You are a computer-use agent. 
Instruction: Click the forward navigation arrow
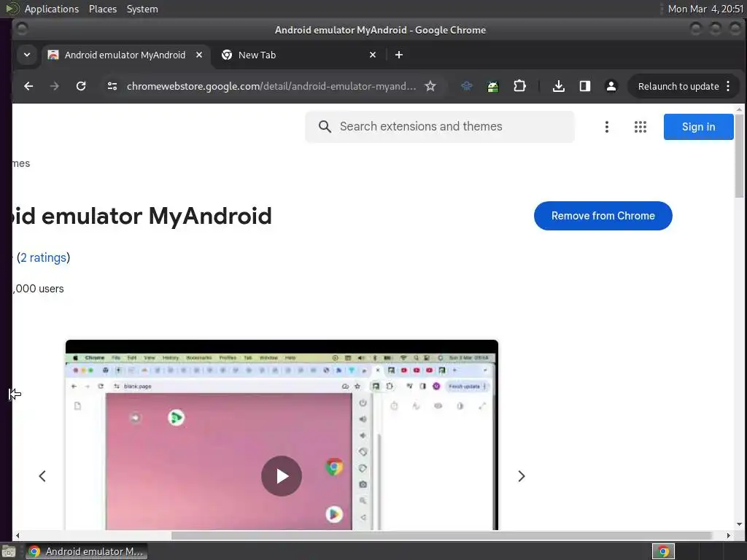coord(55,86)
